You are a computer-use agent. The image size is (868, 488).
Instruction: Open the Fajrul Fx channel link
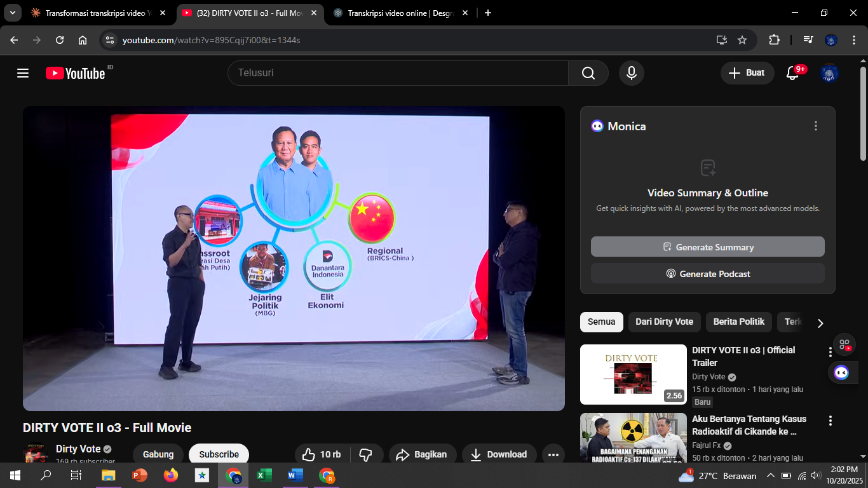click(707, 445)
